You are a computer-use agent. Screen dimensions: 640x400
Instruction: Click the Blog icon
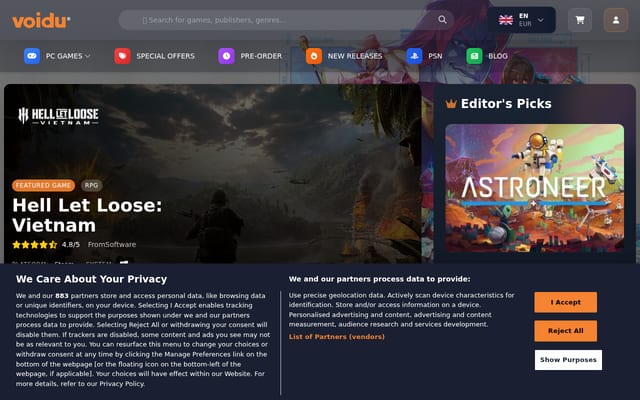point(474,56)
